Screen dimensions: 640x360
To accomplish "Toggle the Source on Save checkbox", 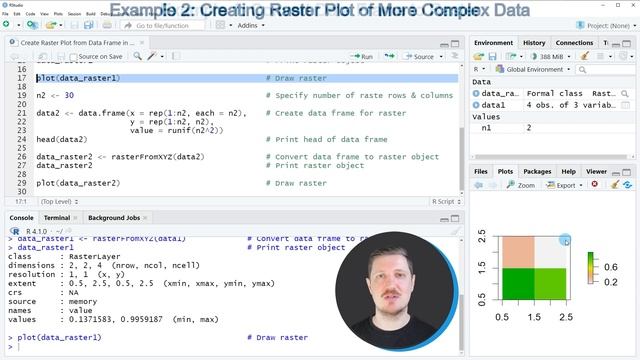I will 73,57.
